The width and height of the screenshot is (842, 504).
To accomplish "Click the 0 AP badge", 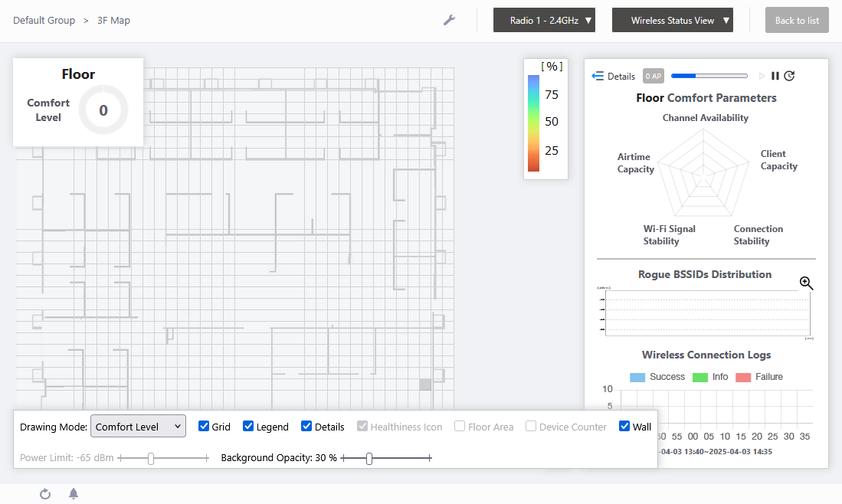I will [653, 76].
